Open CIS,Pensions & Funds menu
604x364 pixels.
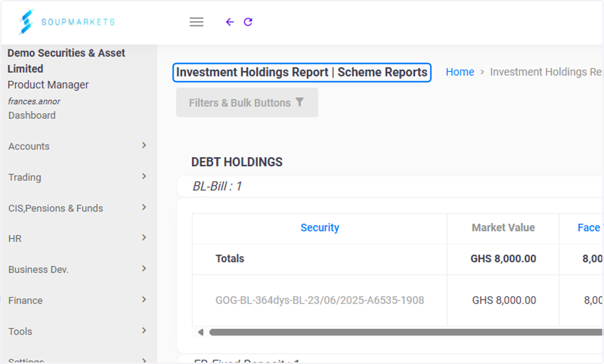[x=78, y=208]
